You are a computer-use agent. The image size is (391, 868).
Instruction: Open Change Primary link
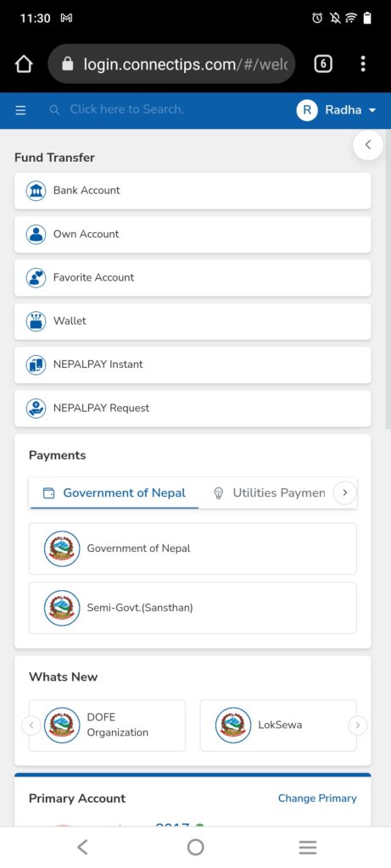(317, 798)
